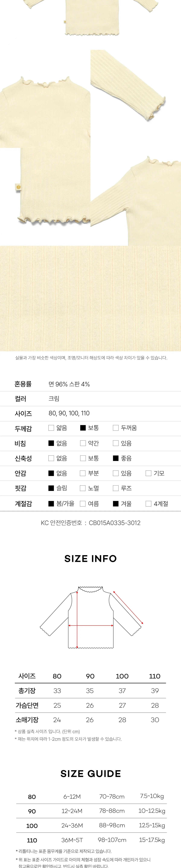181x868 pixels.
Task: Click the filled 보통 thickness checkbox
Action: pyautogui.click(x=83, y=428)
